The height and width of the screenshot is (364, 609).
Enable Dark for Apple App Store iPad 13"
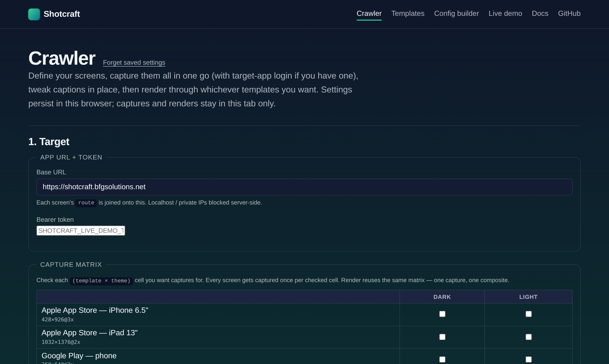[442, 337]
